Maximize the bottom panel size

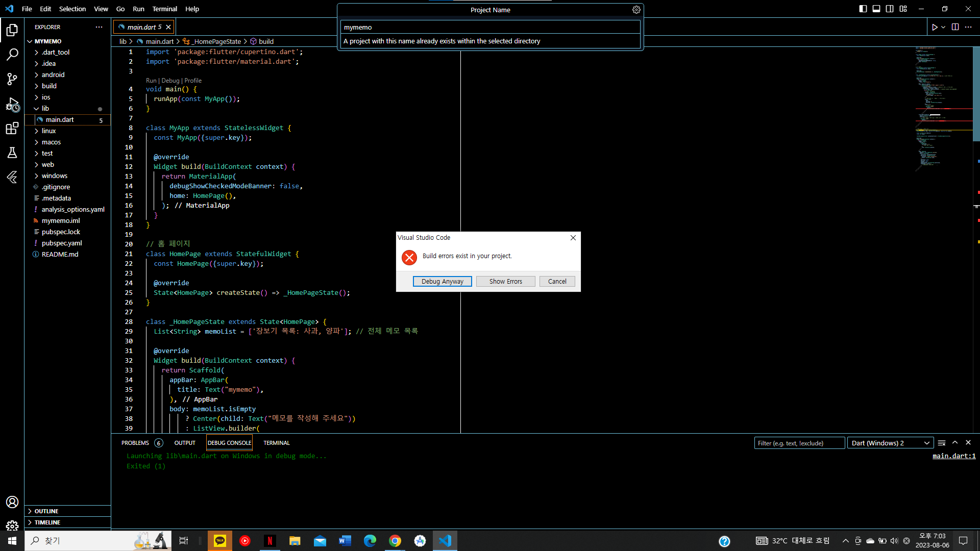point(955,443)
